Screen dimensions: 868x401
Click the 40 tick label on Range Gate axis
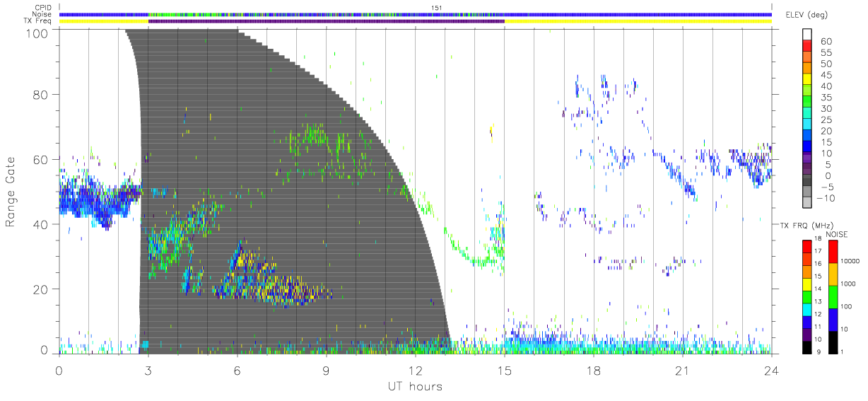[x=42, y=224]
